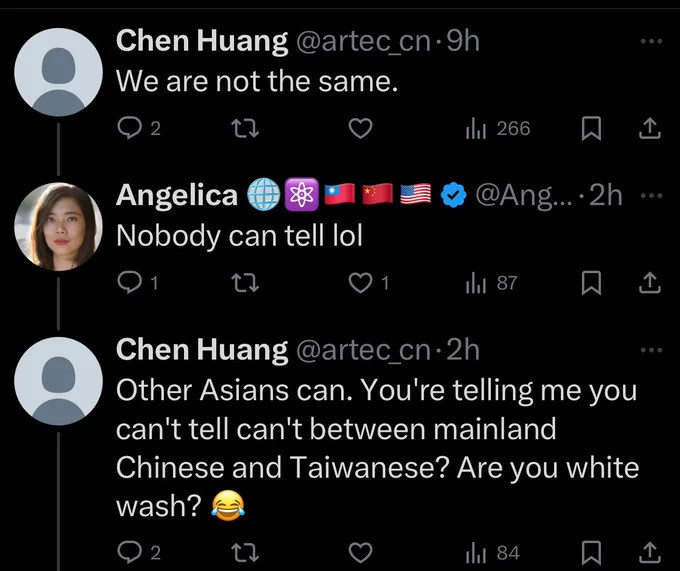
Task: Share the "We are not the same" tweet
Action: 648,128
